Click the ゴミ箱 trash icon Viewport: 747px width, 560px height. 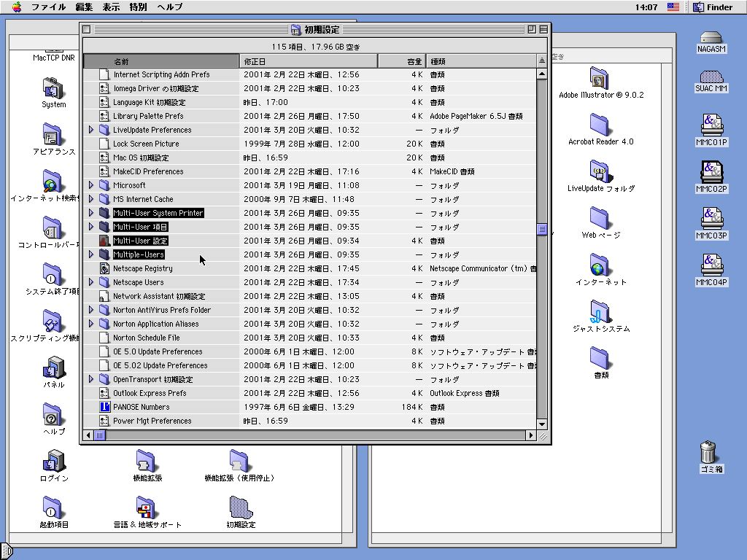[708, 451]
